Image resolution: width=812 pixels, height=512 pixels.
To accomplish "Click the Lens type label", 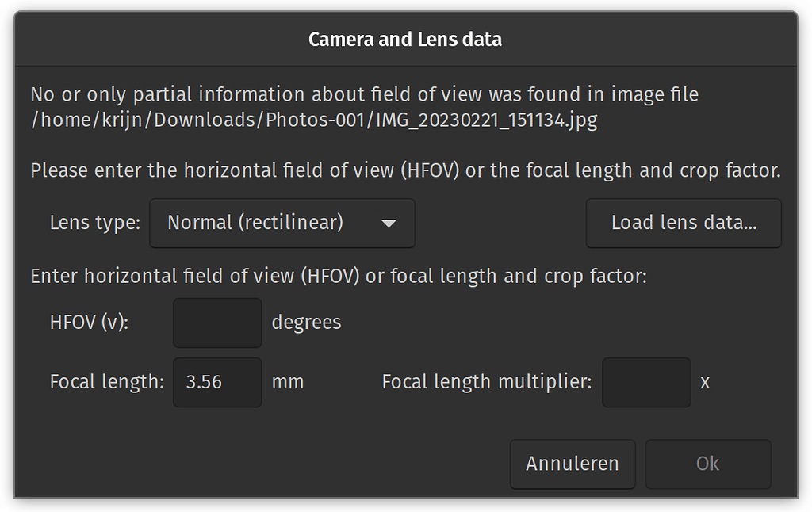I will [94, 223].
